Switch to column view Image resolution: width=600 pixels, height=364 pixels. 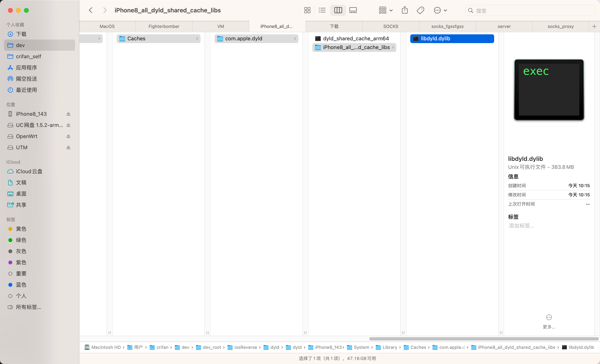(338, 10)
